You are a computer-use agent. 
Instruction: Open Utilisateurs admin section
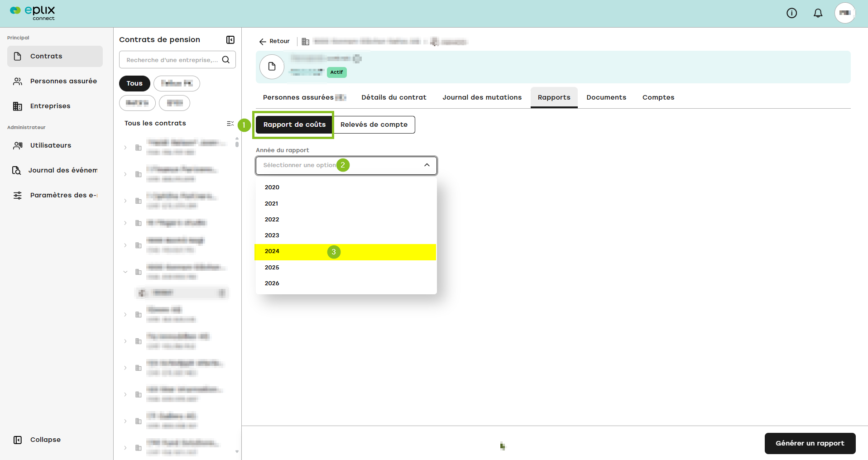point(55,145)
